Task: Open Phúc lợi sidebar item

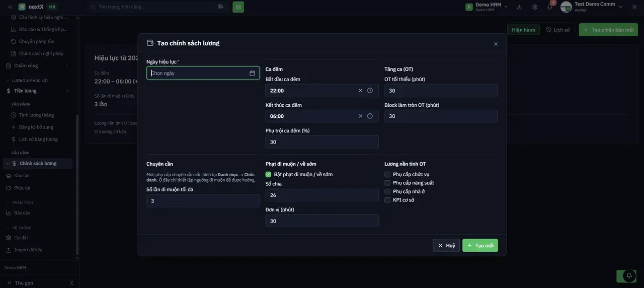Action: pyautogui.click(x=38, y=188)
